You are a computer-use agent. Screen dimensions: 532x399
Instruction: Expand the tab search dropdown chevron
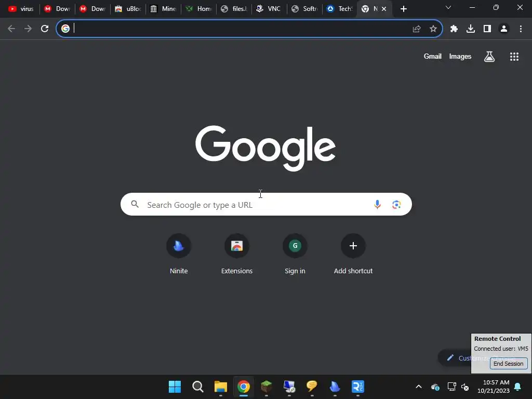pyautogui.click(x=448, y=7)
